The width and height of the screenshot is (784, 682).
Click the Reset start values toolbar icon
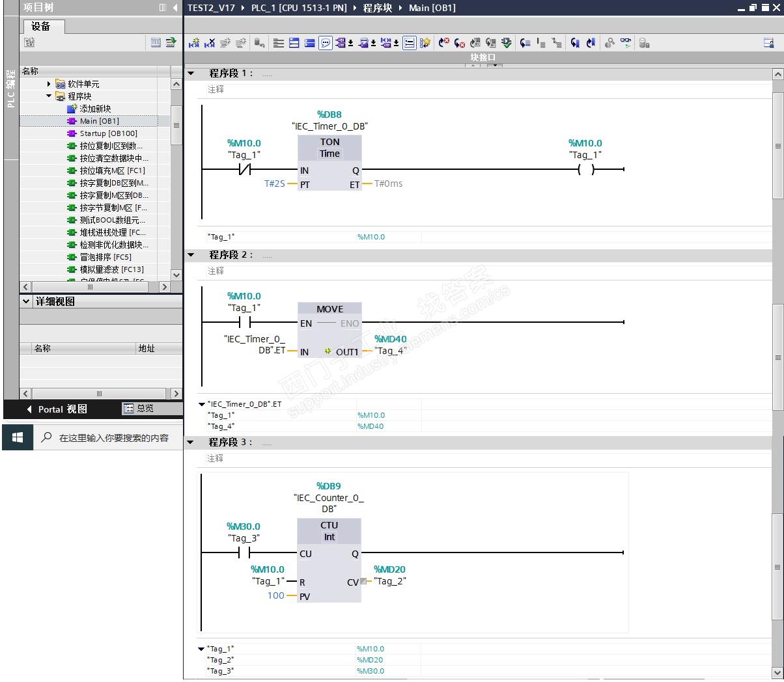click(x=259, y=43)
